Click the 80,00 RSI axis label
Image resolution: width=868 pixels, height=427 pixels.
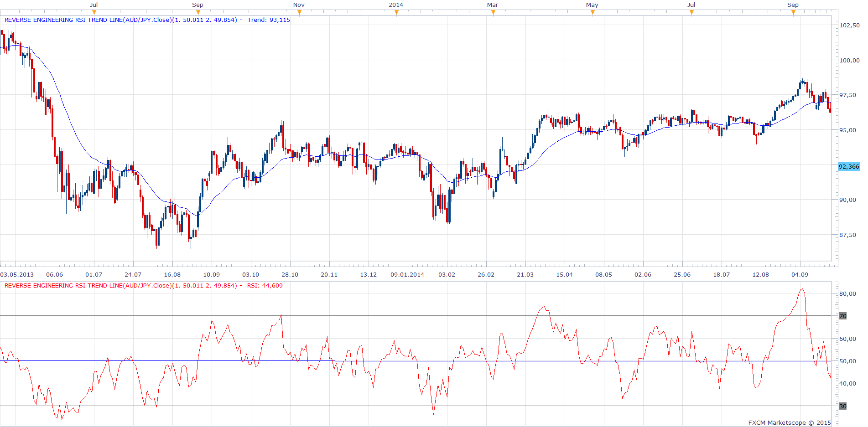[x=848, y=293]
